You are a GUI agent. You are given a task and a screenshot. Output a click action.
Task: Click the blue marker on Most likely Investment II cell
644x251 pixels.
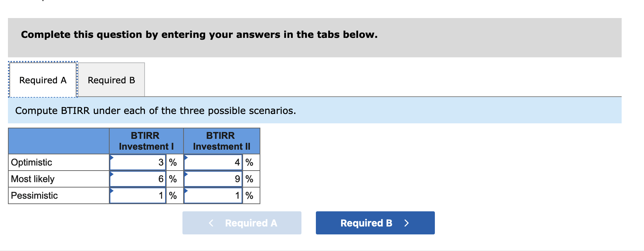(187, 173)
